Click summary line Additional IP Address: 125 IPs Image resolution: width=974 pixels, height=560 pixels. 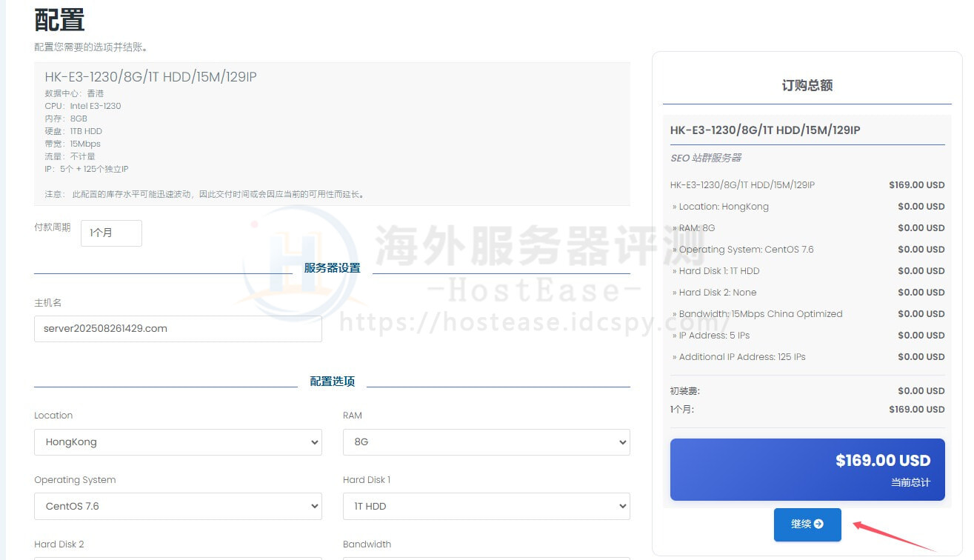point(742,357)
